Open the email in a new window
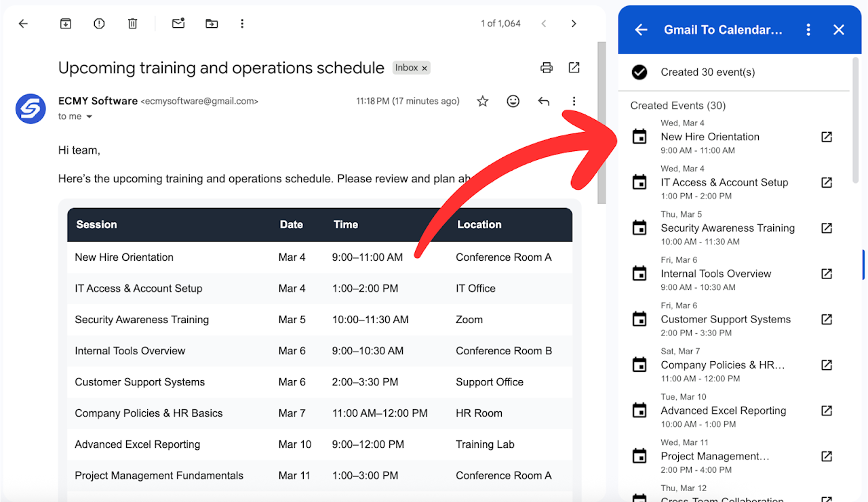868x502 pixels. click(x=574, y=68)
